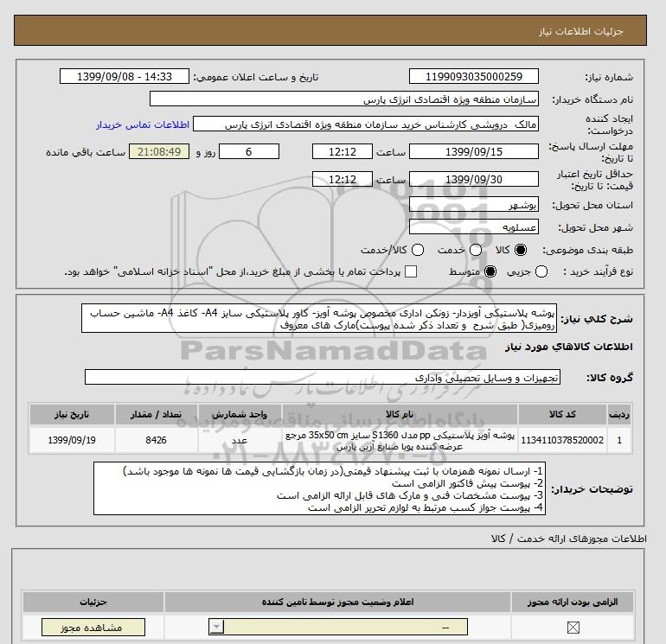Click the جزئیات column header in licenses table
The image size is (666, 644).
point(93,602)
